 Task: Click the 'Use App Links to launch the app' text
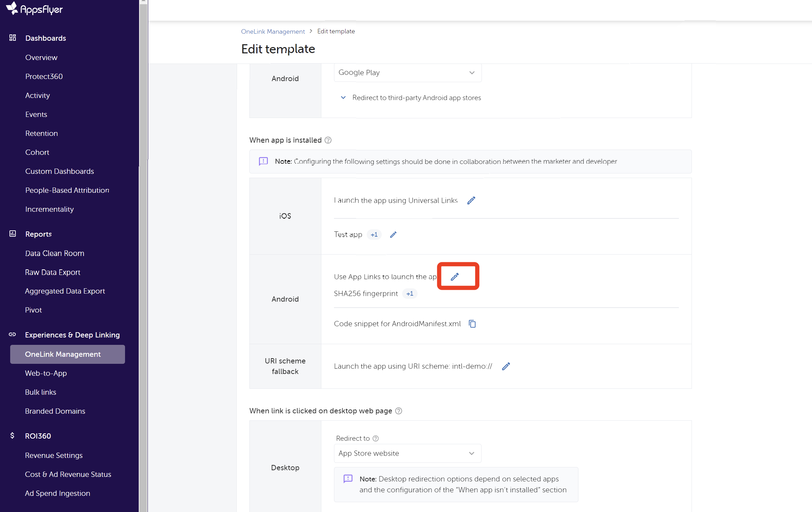coord(385,277)
